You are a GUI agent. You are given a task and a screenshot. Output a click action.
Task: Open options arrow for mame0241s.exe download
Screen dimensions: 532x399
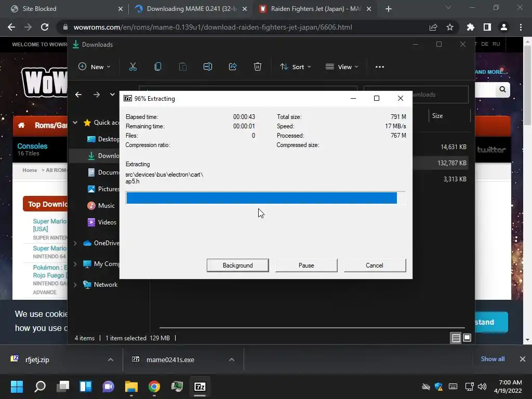(x=232, y=360)
